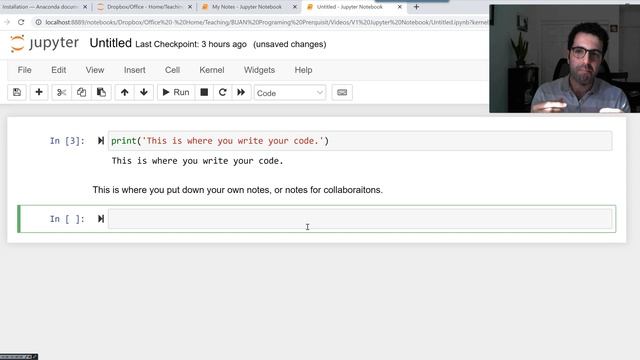Reload the page

[x=21, y=22]
